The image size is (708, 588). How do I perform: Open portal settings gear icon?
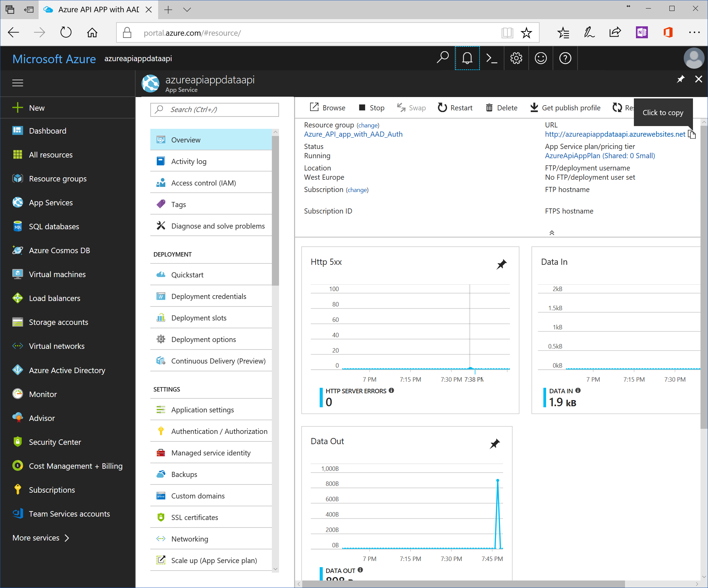pos(516,58)
